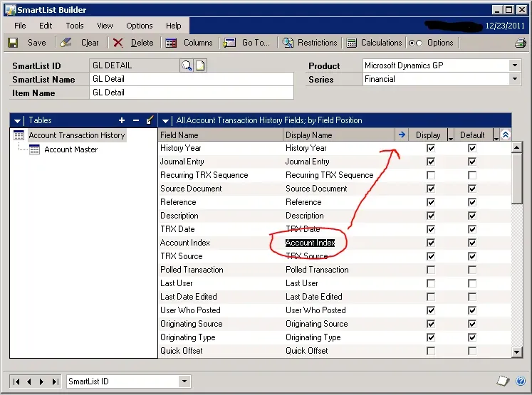
Task: Open the Tools menu
Action: coord(75,26)
